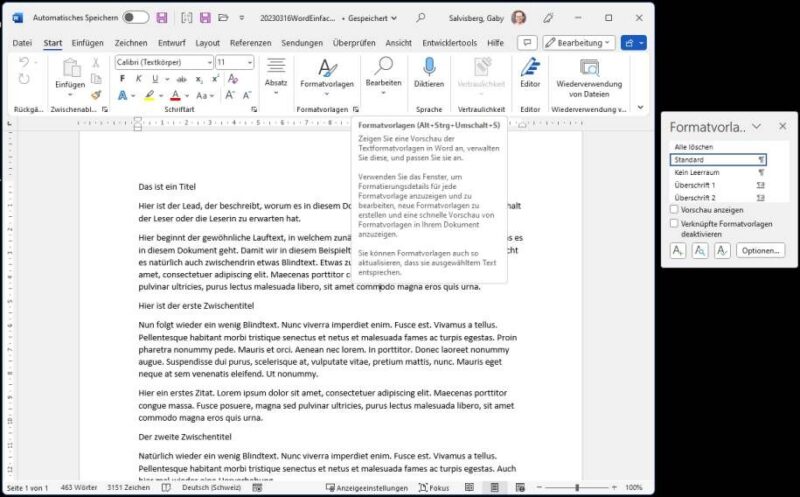Screen dimensions: 800x497
Task: Check Verknüpfte Formatvorlagen deaktivieren box
Action: (x=673, y=224)
